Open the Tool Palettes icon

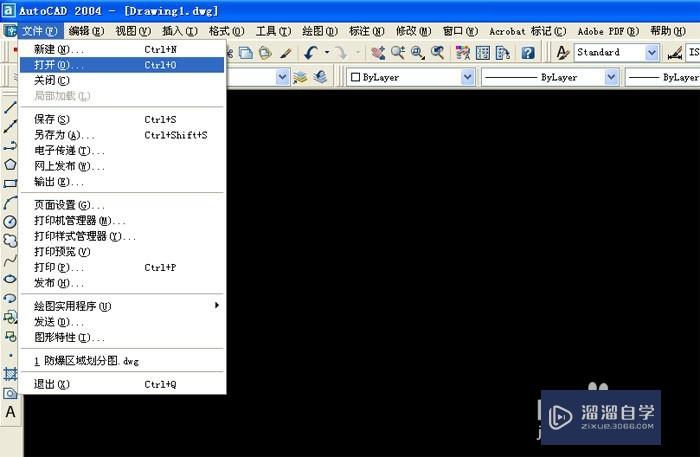[503, 53]
